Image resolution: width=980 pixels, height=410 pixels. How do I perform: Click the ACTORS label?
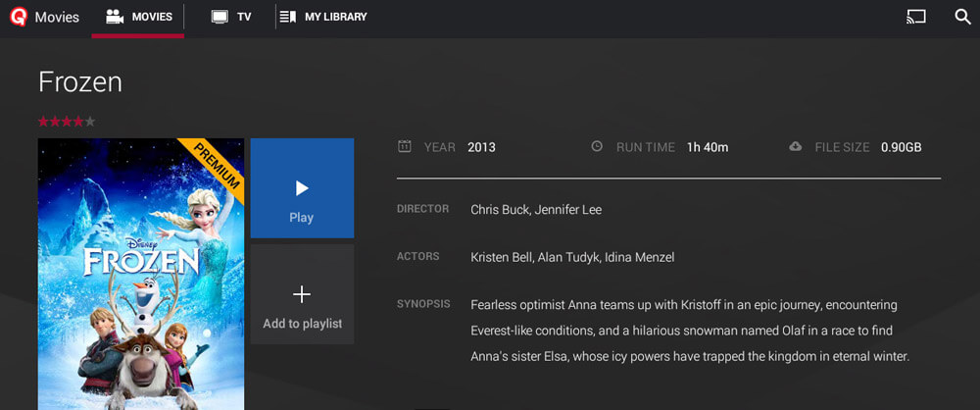pyautogui.click(x=417, y=256)
